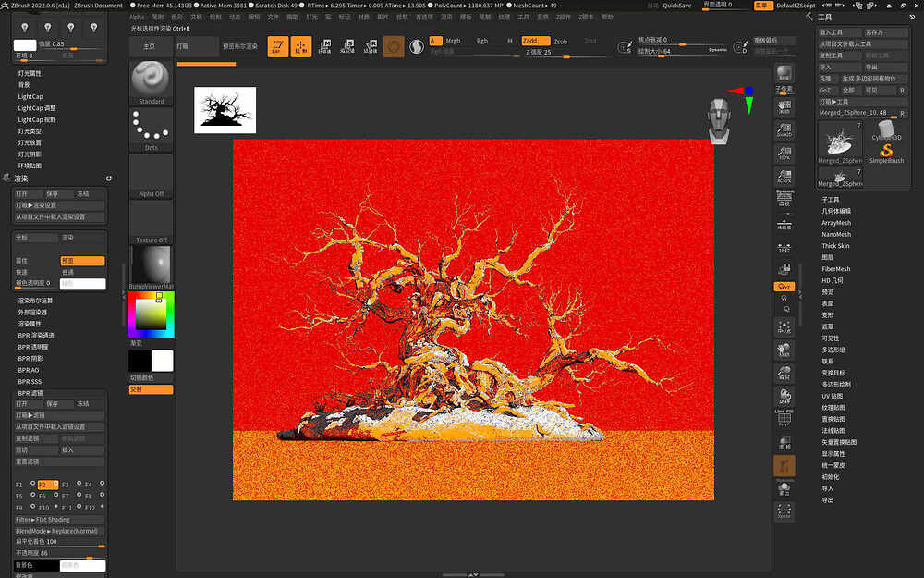
Task: Pick a color in the color picker square
Action: [152, 314]
